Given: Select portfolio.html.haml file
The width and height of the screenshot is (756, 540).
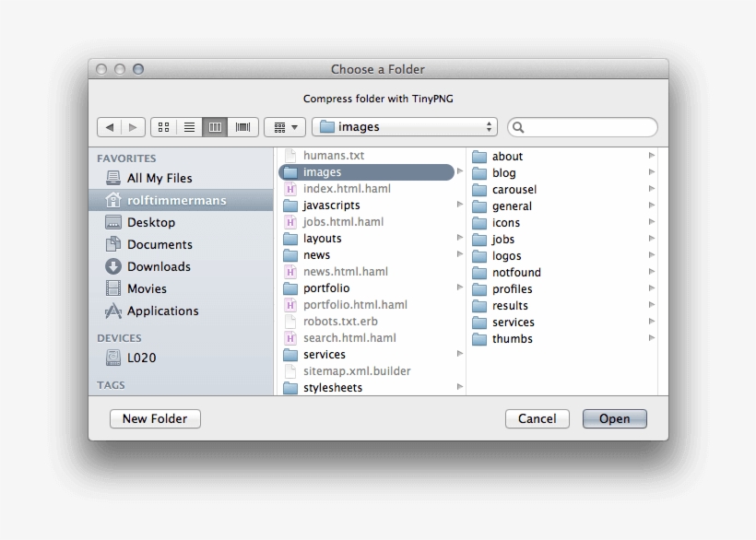Looking at the screenshot, I should click(371, 304).
